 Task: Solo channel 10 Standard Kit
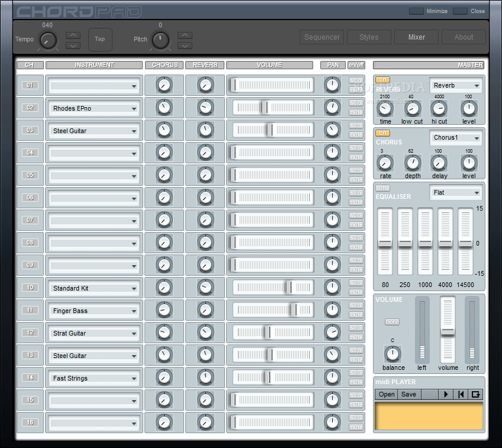(356, 282)
